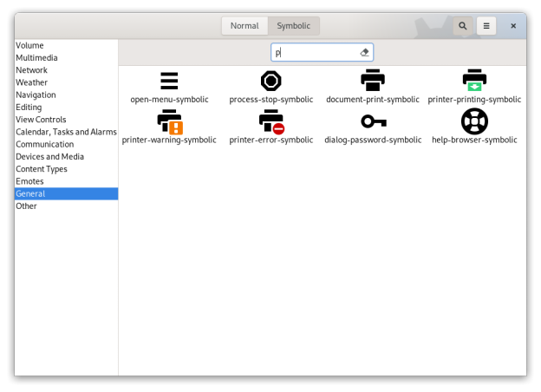Viewport: 541px width, 392px height.
Task: Select the help-browser-symbolic lifebuoy icon
Action: [x=474, y=121]
